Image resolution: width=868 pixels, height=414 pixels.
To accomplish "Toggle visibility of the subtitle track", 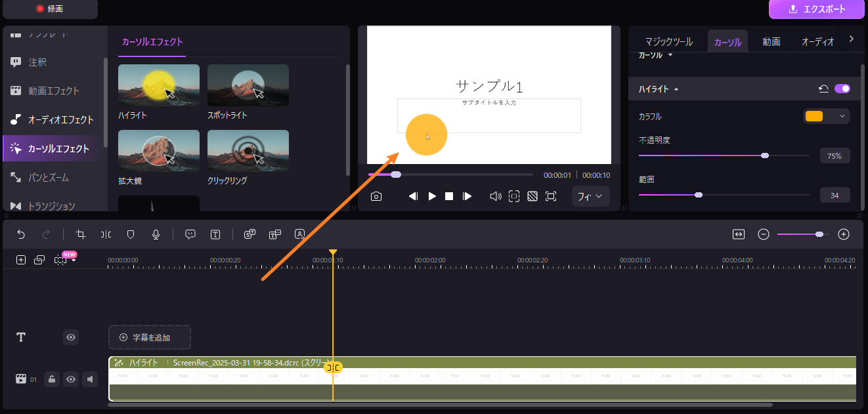I will point(71,337).
